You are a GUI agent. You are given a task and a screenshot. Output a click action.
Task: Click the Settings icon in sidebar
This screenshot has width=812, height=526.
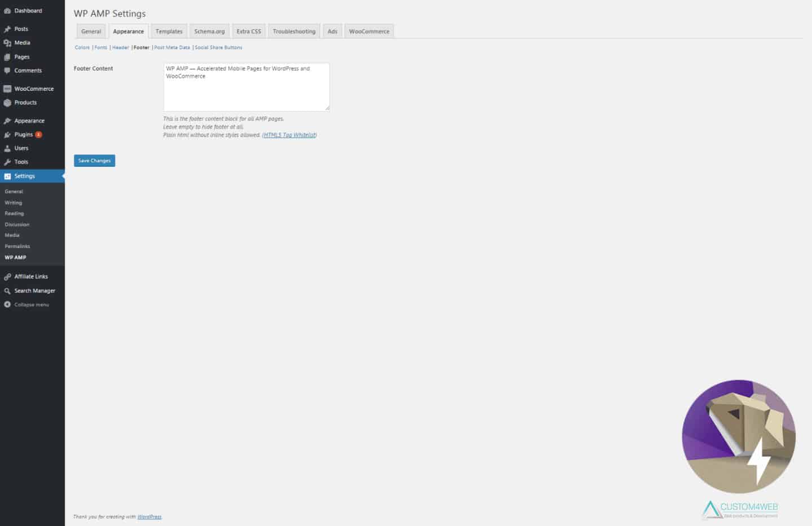click(7, 176)
